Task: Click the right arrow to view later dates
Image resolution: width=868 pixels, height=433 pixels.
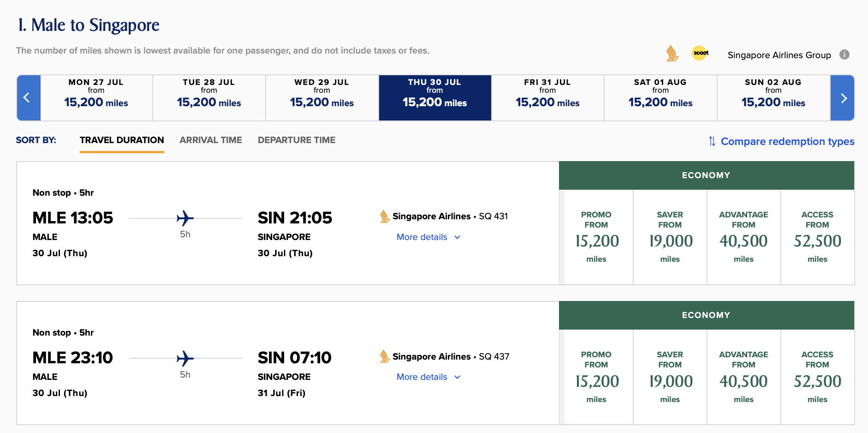Action: [x=843, y=98]
